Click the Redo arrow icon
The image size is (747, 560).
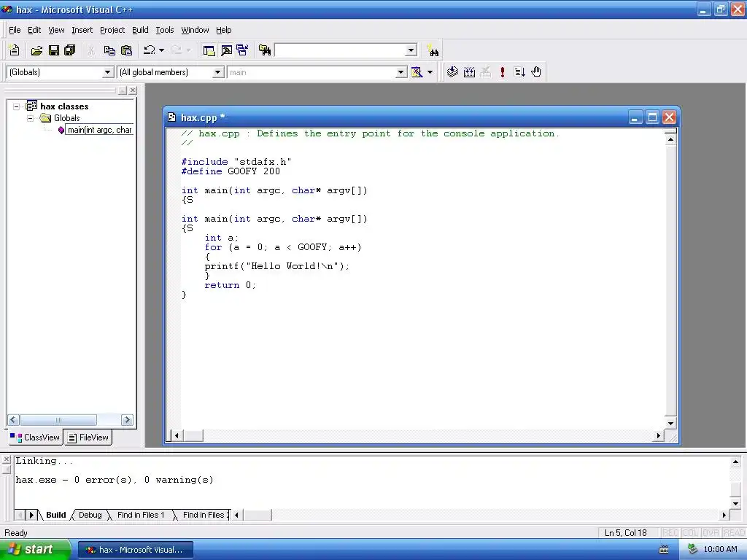tap(176, 50)
